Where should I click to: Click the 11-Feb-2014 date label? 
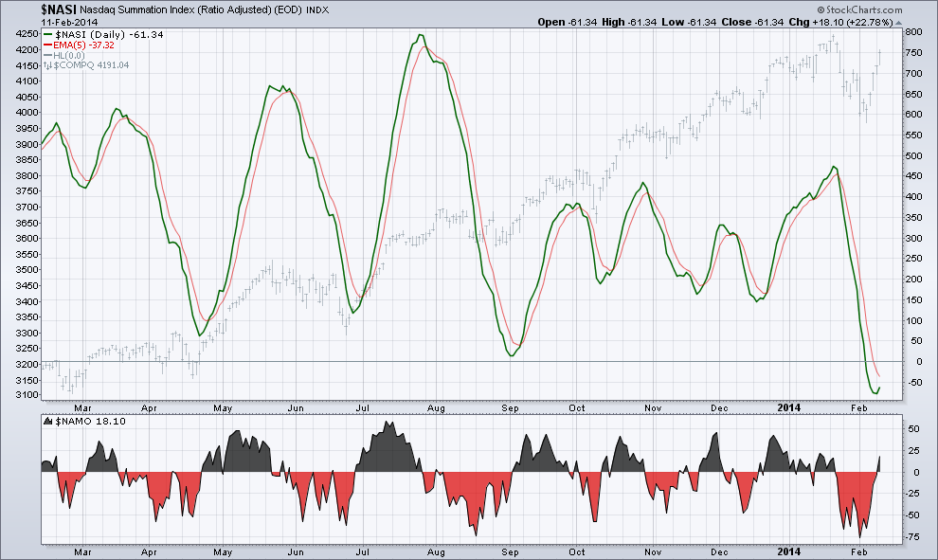[69, 22]
